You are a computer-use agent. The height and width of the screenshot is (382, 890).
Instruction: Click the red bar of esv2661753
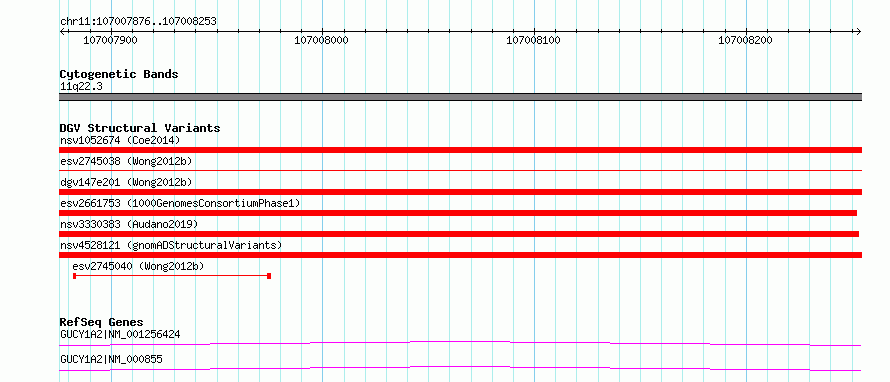tap(458, 213)
